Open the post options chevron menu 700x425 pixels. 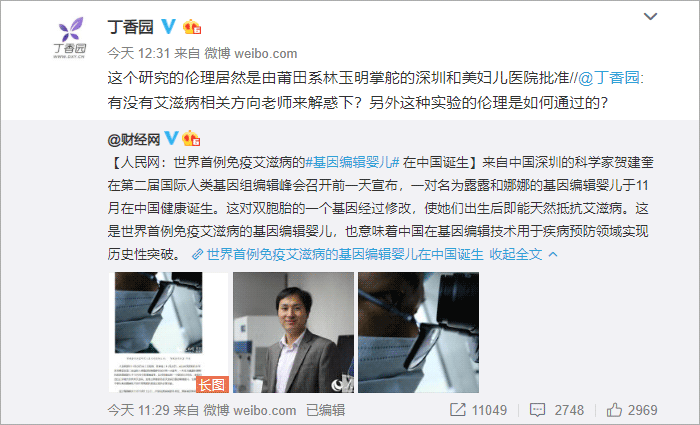point(650,17)
